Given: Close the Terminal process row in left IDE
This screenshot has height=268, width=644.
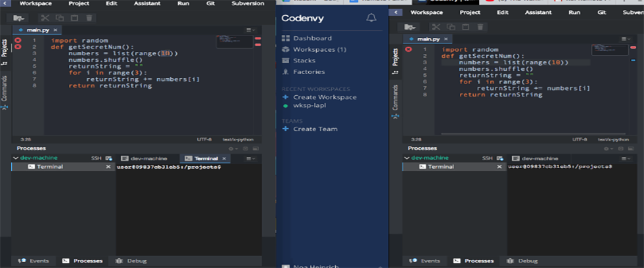Looking at the screenshot, I should pos(108,167).
